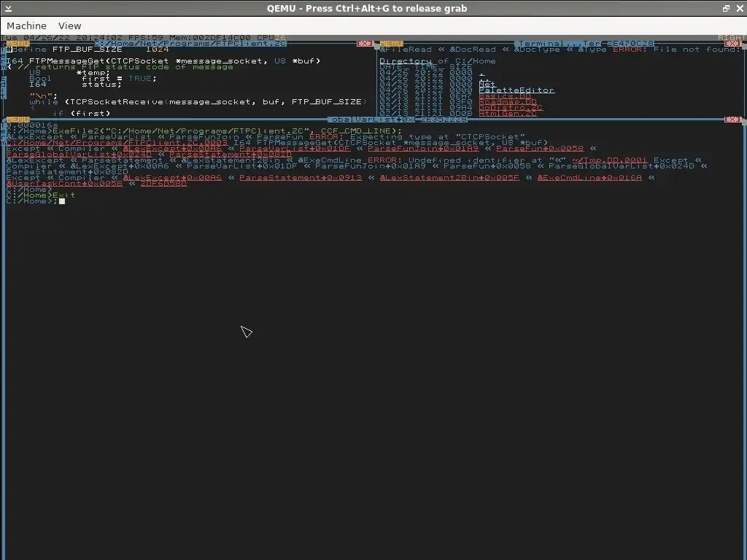Follow the ParseStatement+0x082D link
Screen dimensions: 747x560
click(x=231, y=155)
